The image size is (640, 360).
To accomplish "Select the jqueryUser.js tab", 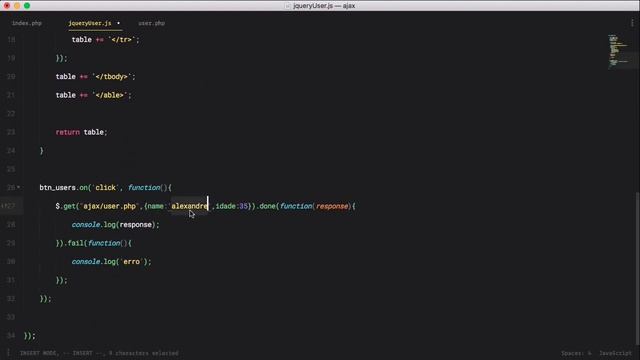I will coord(90,23).
